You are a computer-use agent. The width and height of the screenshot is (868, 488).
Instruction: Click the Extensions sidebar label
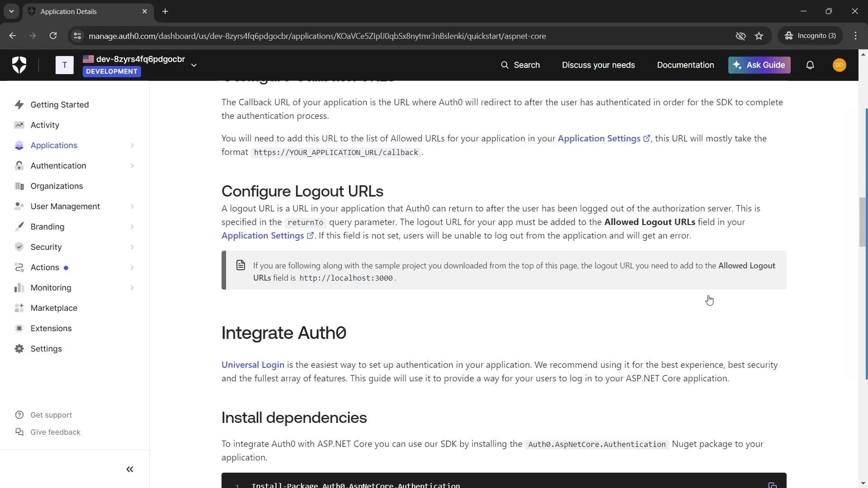click(x=51, y=328)
